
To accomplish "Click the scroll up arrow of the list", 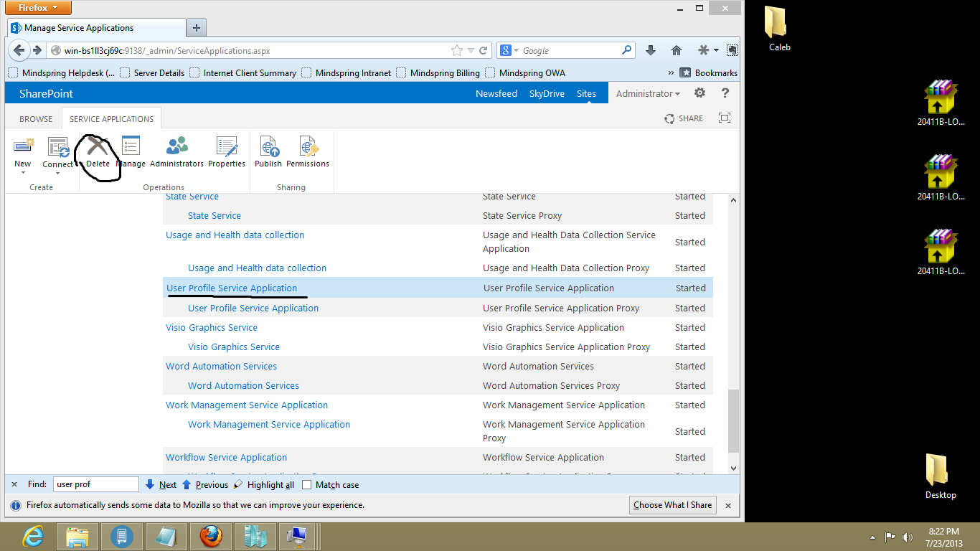I will point(733,200).
